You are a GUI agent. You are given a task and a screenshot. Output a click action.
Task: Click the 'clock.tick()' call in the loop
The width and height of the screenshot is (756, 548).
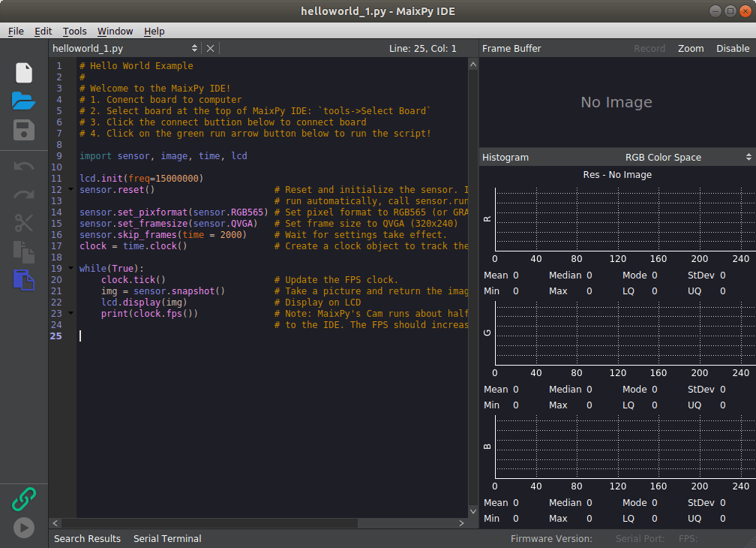[133, 280]
